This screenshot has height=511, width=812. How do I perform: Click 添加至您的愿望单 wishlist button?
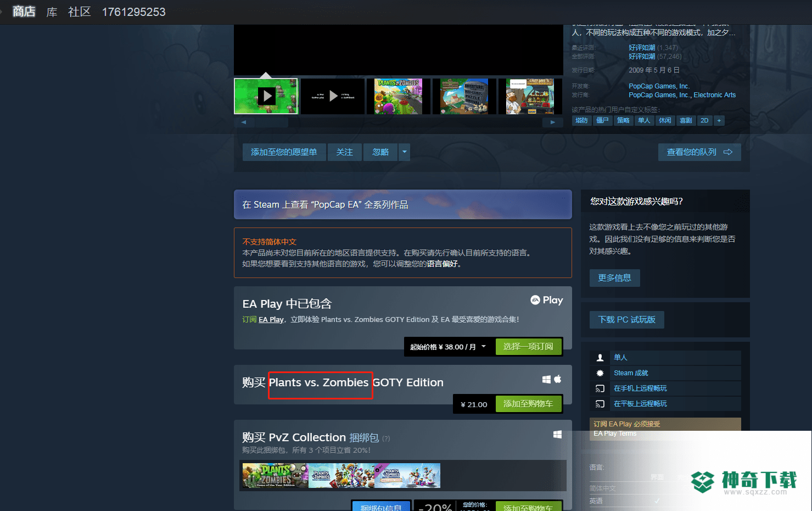(284, 152)
